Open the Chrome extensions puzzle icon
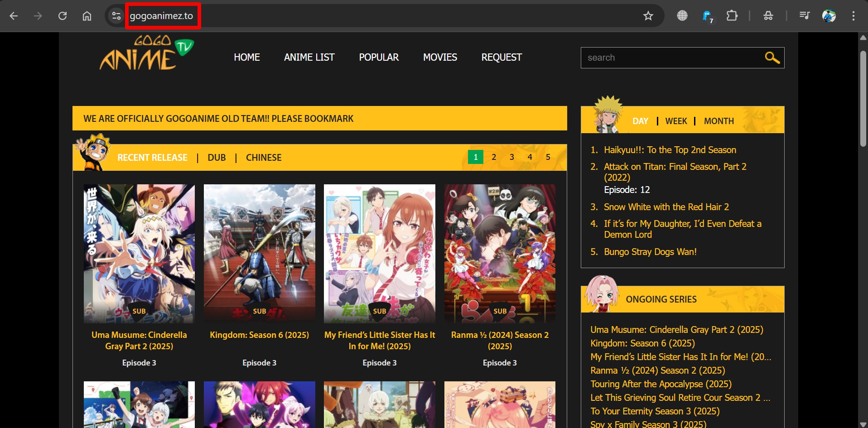Viewport: 868px width, 428px height. click(732, 15)
